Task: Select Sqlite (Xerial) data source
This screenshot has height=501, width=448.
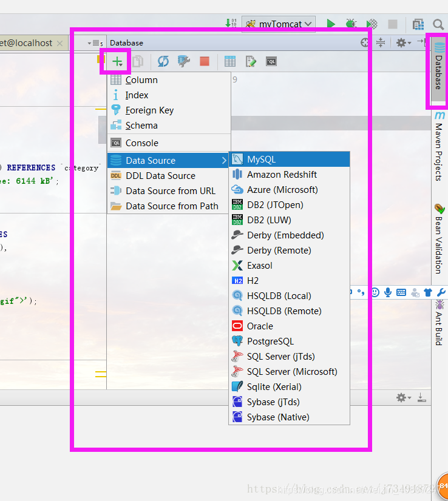Action: pyautogui.click(x=290, y=387)
